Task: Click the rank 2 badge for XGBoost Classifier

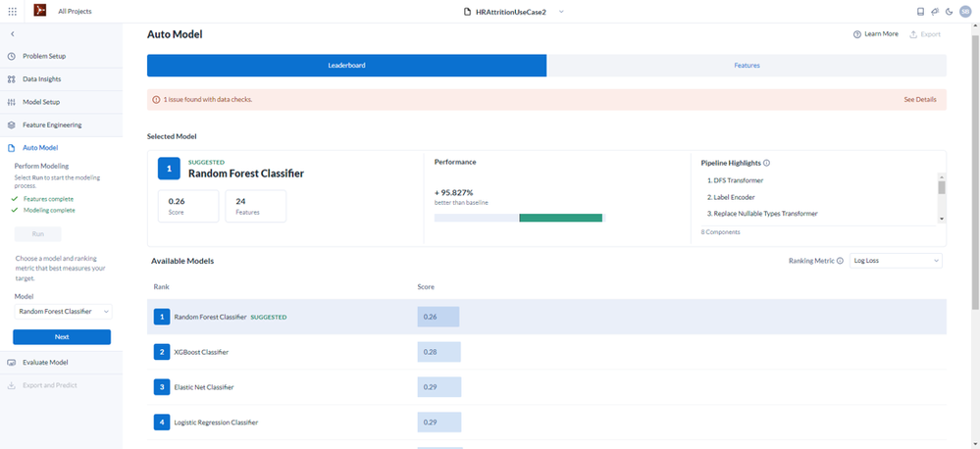Action: point(162,352)
